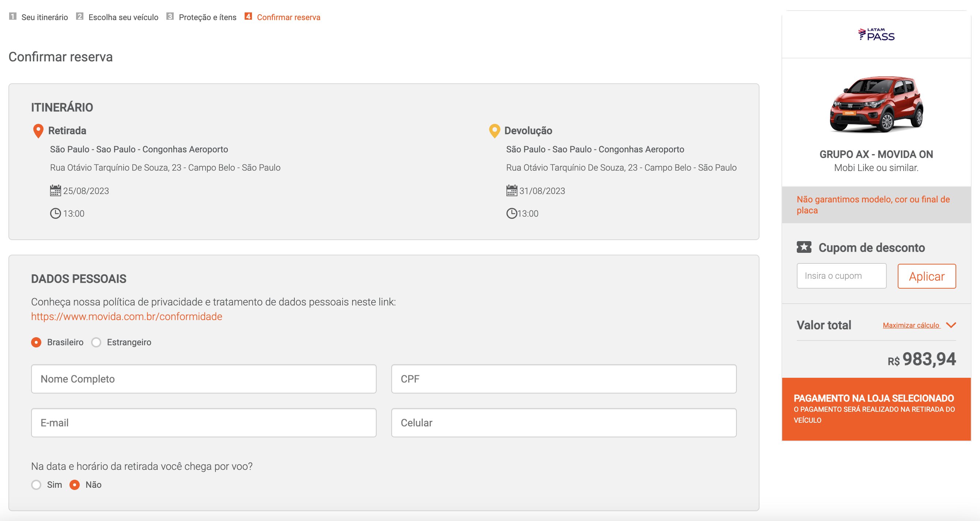Choose Sim for arriving by flight
Viewport: 980px width, 521px height.
tap(36, 485)
